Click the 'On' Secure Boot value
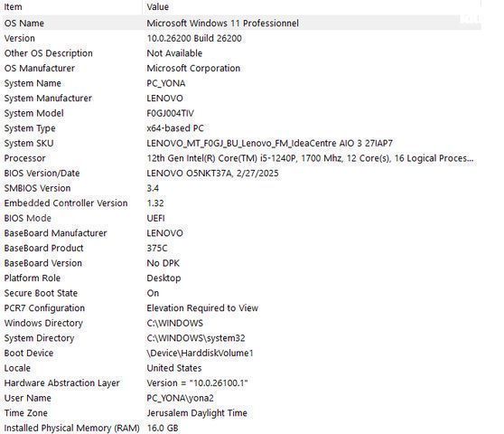The height and width of the screenshot is (434, 504). tap(153, 293)
